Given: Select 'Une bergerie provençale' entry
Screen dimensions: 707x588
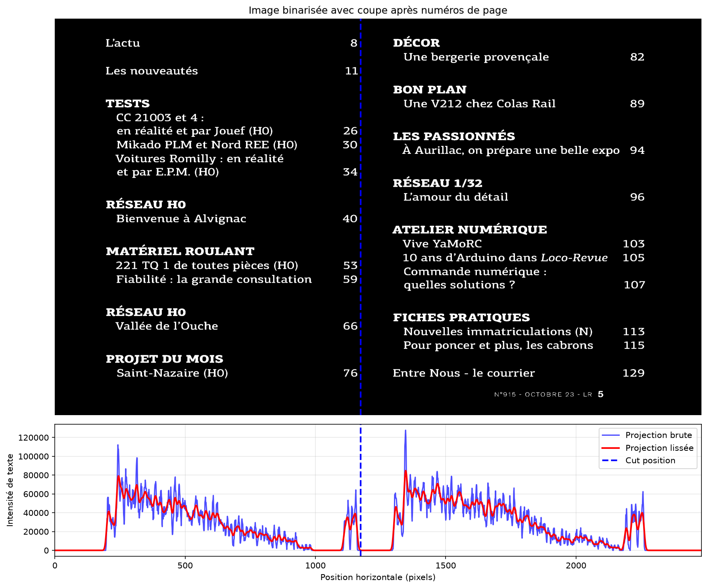Looking at the screenshot, I should pos(476,57).
